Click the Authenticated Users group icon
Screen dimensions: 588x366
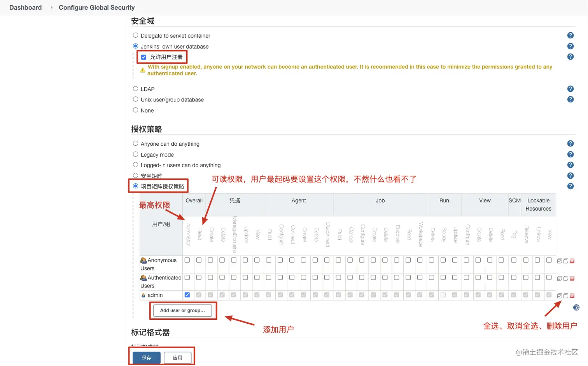click(143, 278)
